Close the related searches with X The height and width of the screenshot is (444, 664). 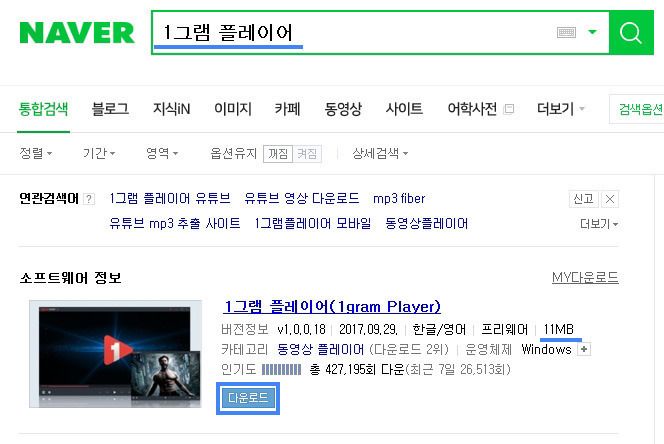(x=610, y=199)
